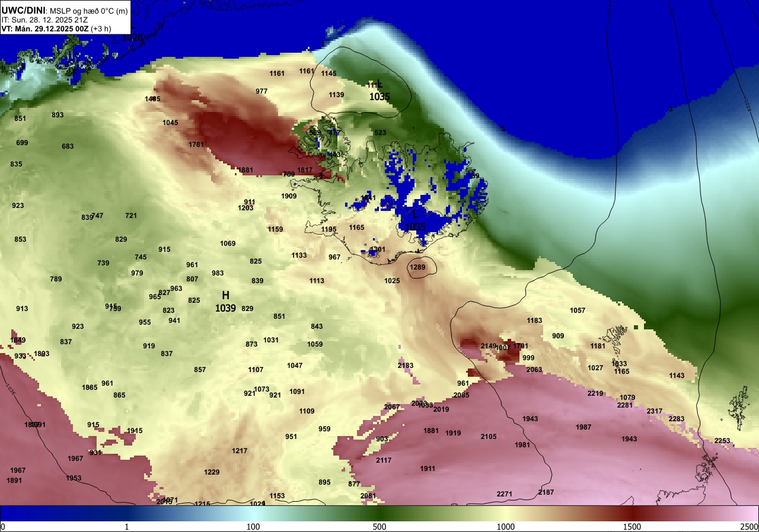759x532 pixels.
Task: Click the height value 1107
Action: click(x=256, y=370)
